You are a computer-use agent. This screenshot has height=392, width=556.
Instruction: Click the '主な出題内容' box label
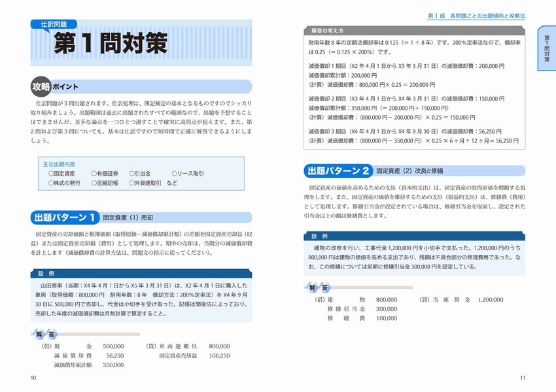(x=59, y=164)
